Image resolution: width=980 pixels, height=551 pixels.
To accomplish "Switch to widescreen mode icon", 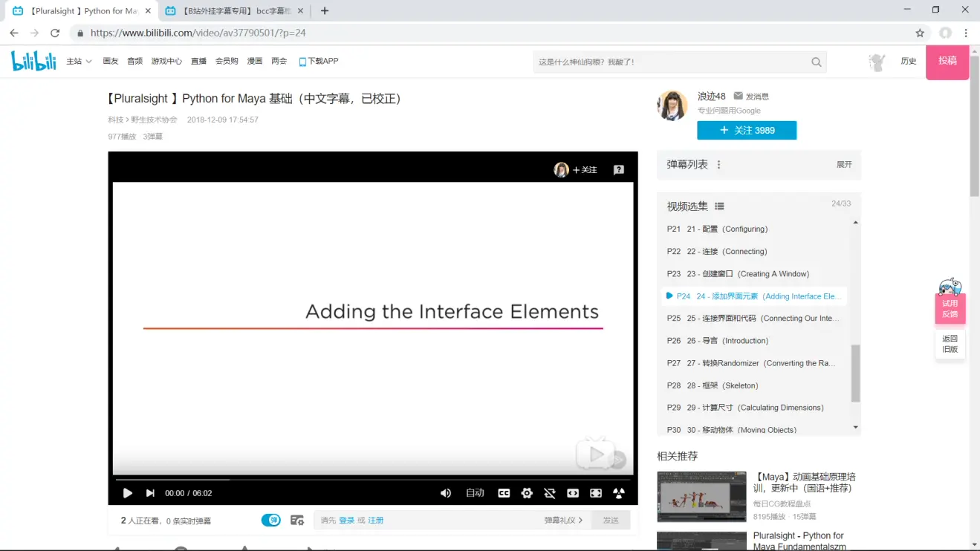I will click(573, 493).
